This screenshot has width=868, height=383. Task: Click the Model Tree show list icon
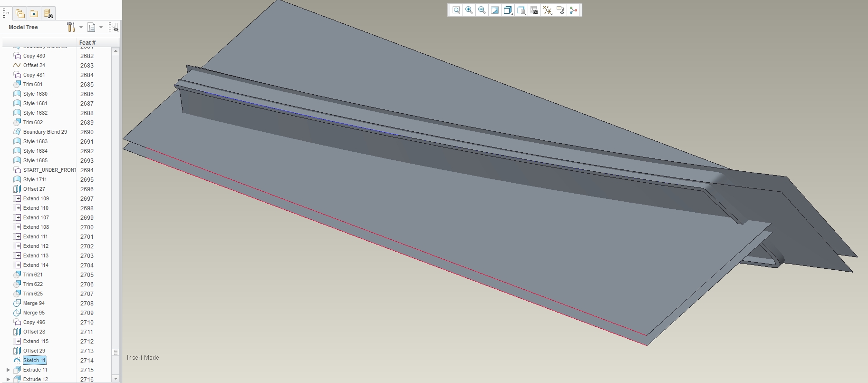(x=91, y=27)
